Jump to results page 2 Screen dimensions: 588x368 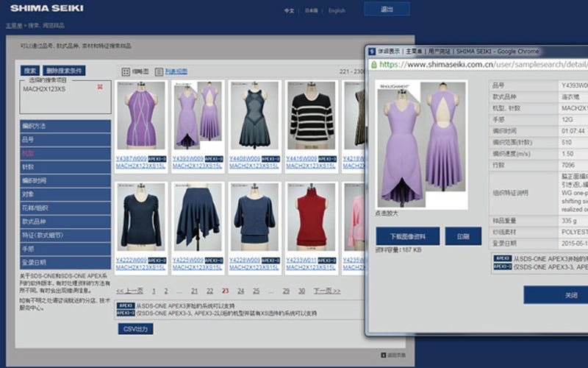point(166,291)
